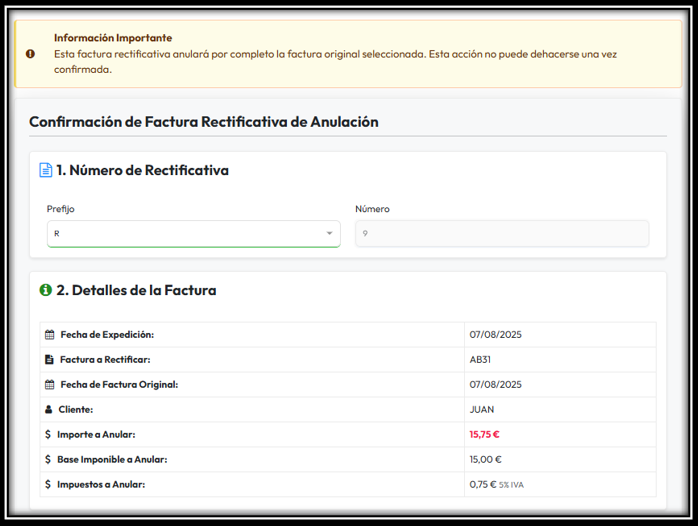The image size is (698, 526).
Task: Click the calendar icon for Fecha de Factura Original
Action: [49, 385]
